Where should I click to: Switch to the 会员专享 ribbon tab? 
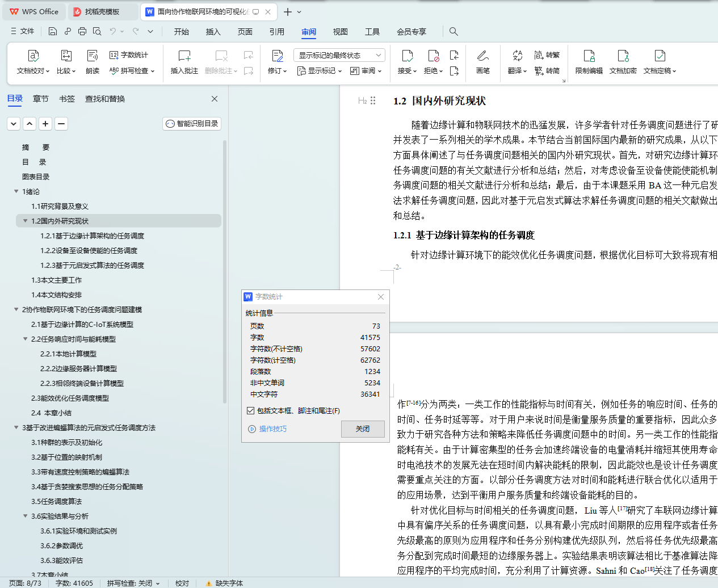(412, 32)
